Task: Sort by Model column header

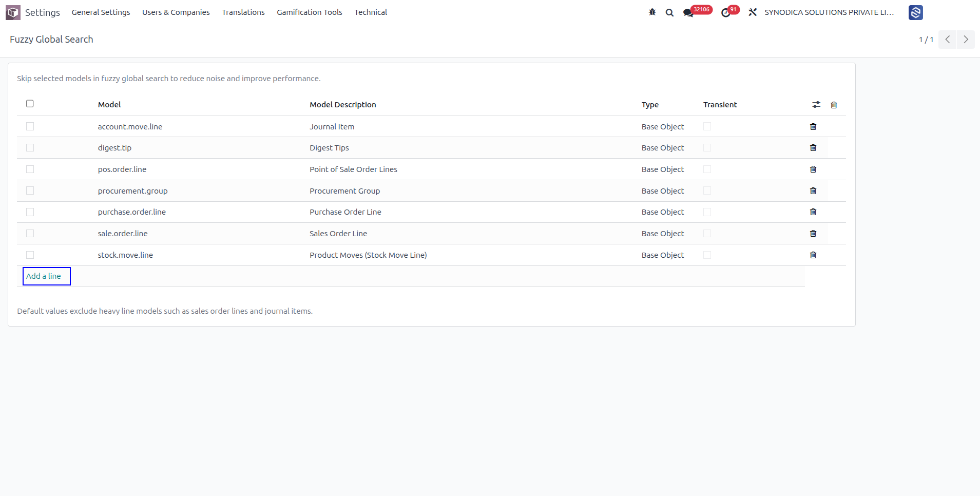Action: pyautogui.click(x=109, y=105)
